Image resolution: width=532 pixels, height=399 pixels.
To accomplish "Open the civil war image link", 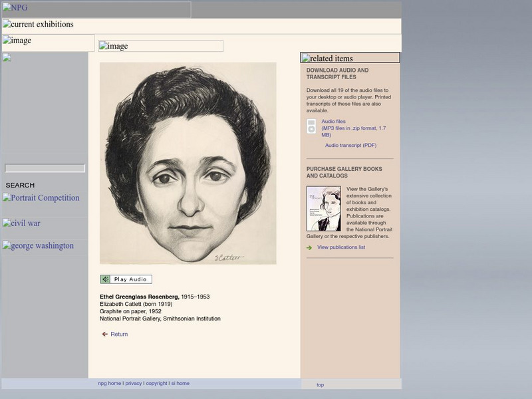I will click(x=22, y=223).
